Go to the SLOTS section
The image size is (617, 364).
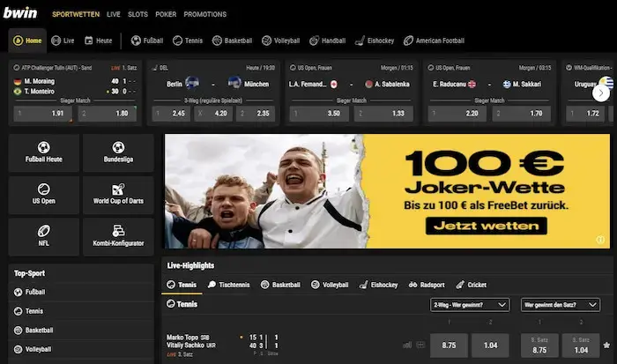point(138,14)
